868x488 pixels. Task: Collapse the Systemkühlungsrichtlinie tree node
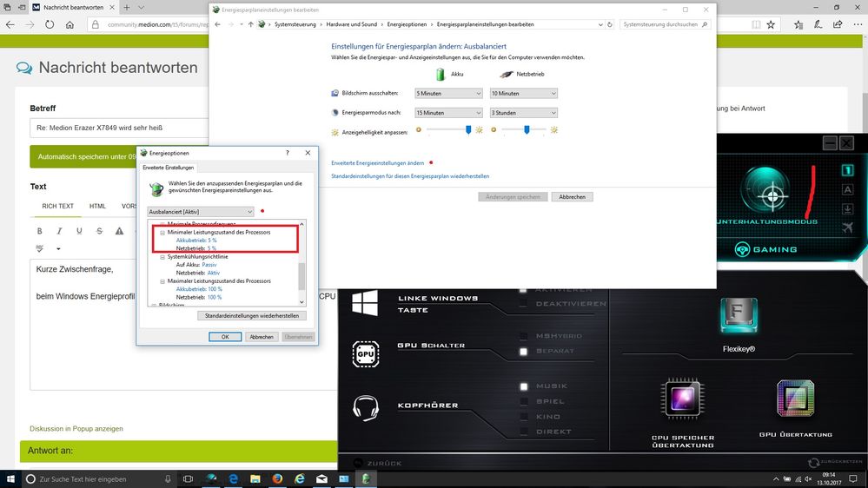162,257
